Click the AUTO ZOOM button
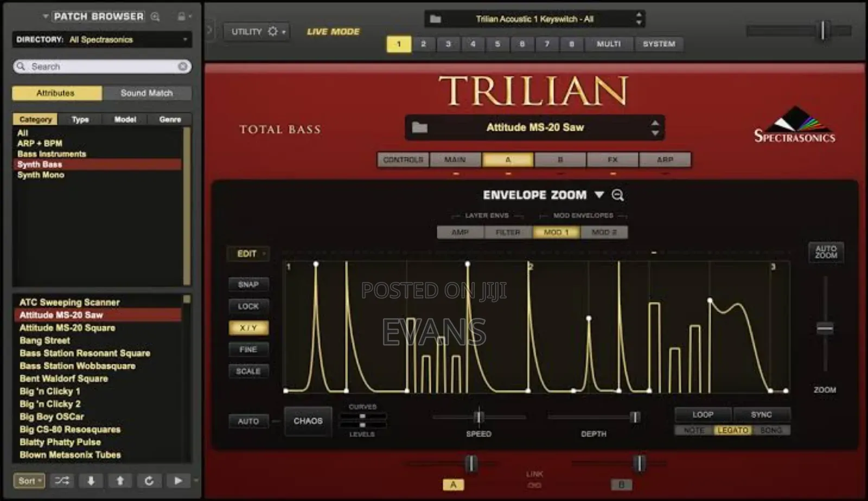This screenshot has height=501, width=868. tap(826, 252)
